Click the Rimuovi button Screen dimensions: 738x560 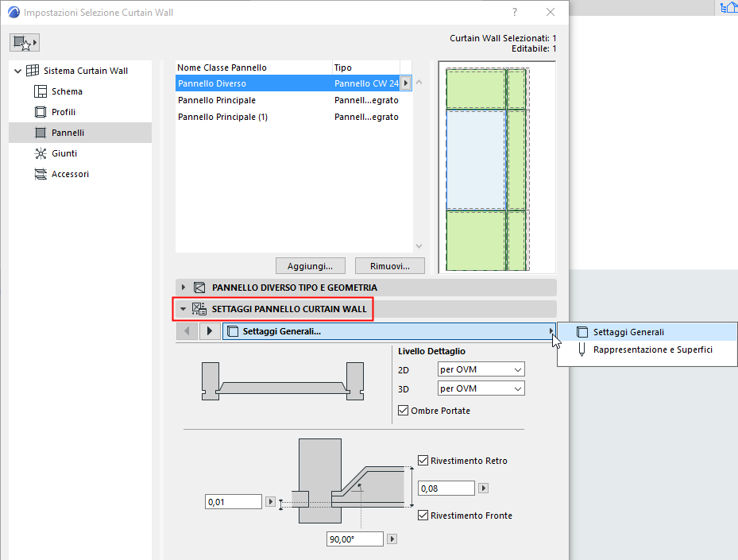tap(389, 265)
